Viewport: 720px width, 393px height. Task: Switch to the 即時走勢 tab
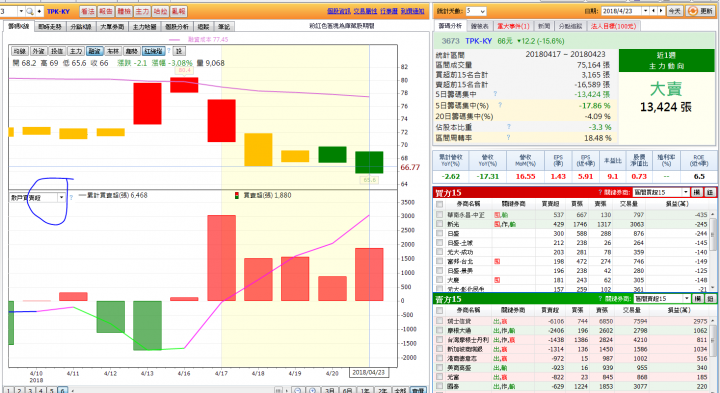coord(50,27)
